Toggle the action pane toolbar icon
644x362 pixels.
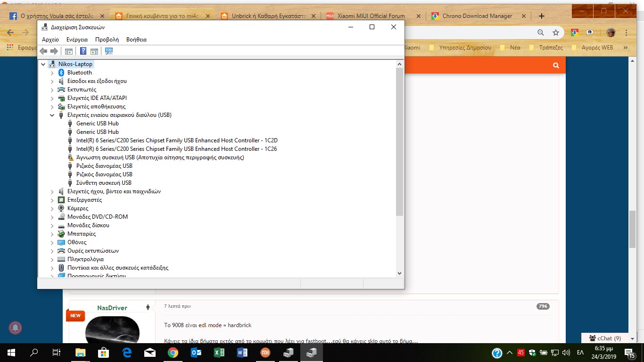click(94, 51)
